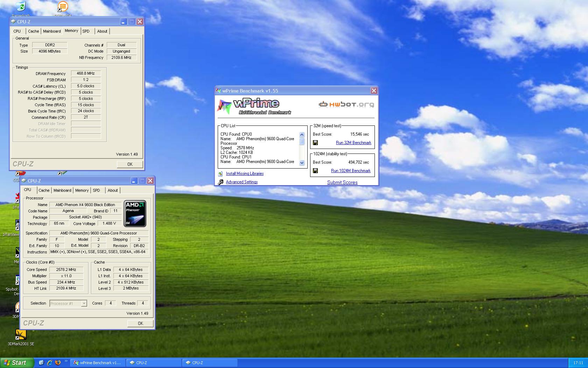
Task: Click the 1024M best score 494,702 sec
Action: [358, 162]
